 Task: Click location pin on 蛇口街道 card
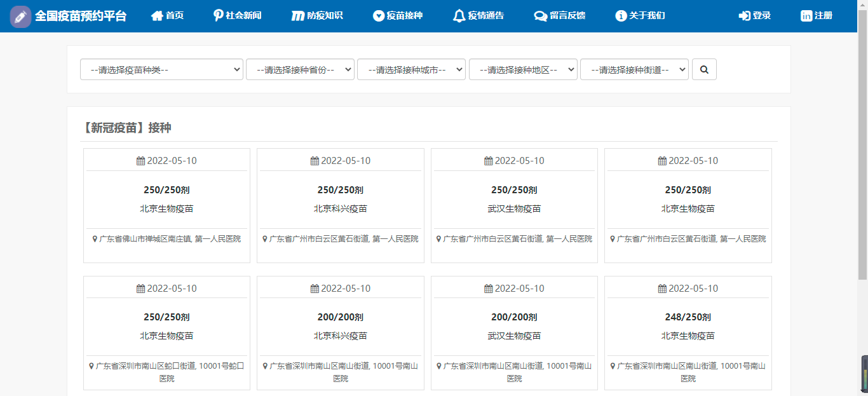[92, 366]
